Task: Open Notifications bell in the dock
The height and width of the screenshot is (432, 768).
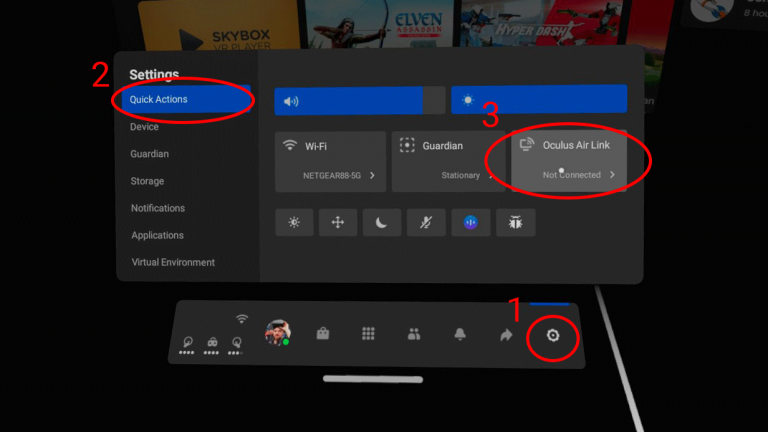Action: 460,334
